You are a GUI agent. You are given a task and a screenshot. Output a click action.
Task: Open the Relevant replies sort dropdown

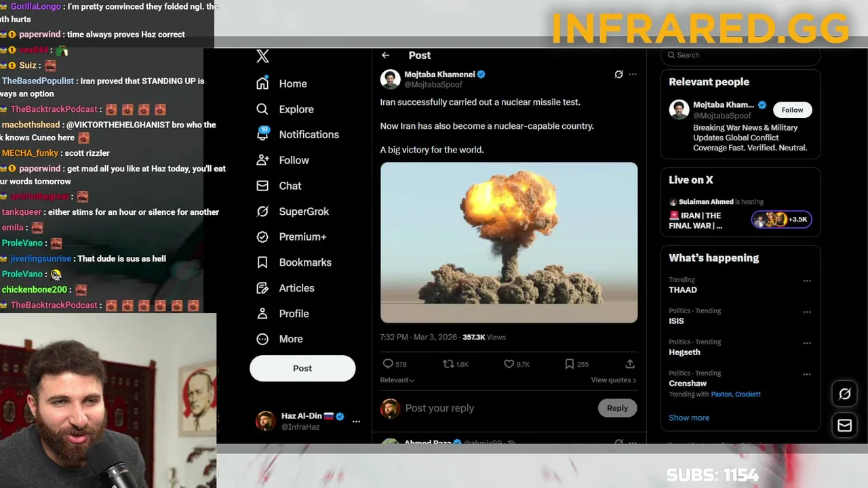[397, 380]
